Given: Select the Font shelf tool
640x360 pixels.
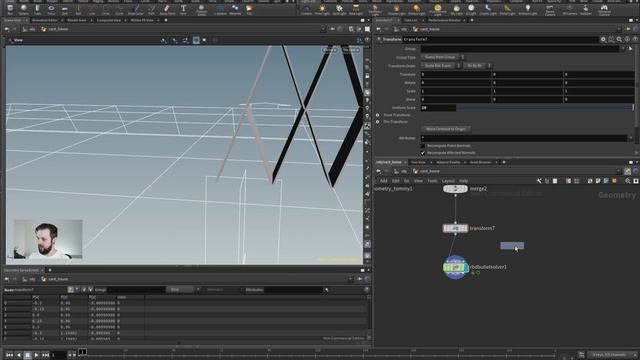Looking at the screenshot, I should [183, 9].
